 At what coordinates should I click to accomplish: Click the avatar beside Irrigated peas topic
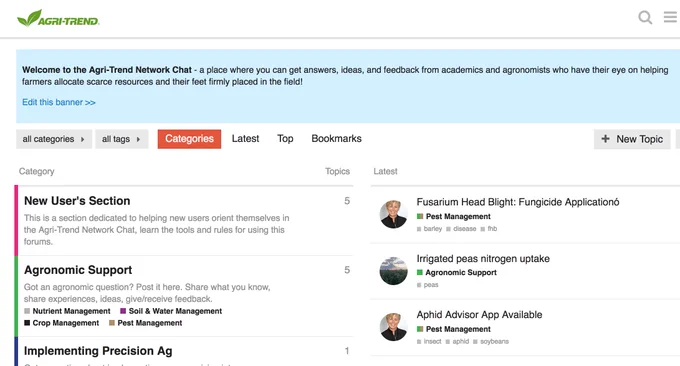point(393,271)
